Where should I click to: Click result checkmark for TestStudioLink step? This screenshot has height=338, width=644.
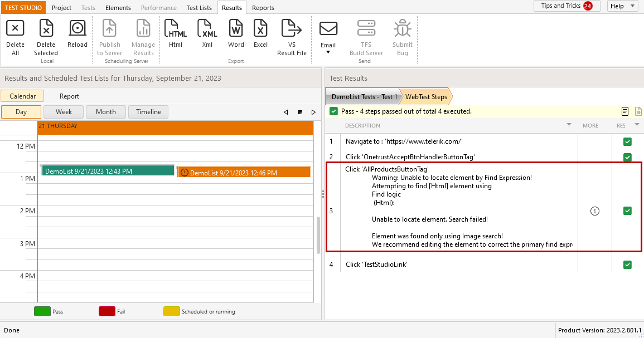pos(627,264)
